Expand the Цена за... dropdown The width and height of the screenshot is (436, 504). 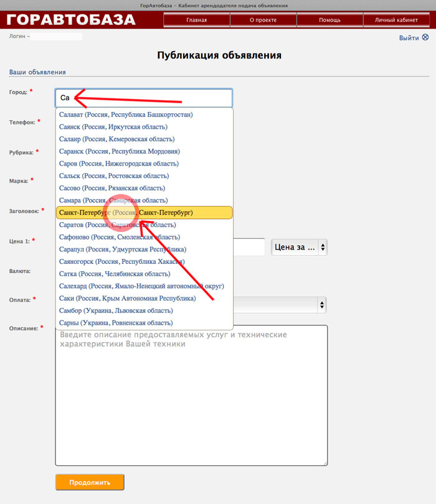point(299,247)
